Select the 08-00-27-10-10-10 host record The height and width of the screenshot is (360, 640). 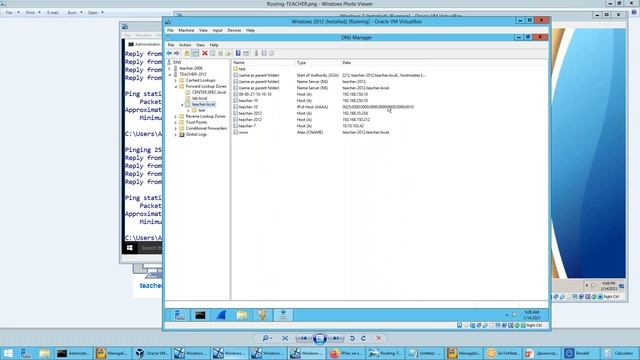click(300, 94)
